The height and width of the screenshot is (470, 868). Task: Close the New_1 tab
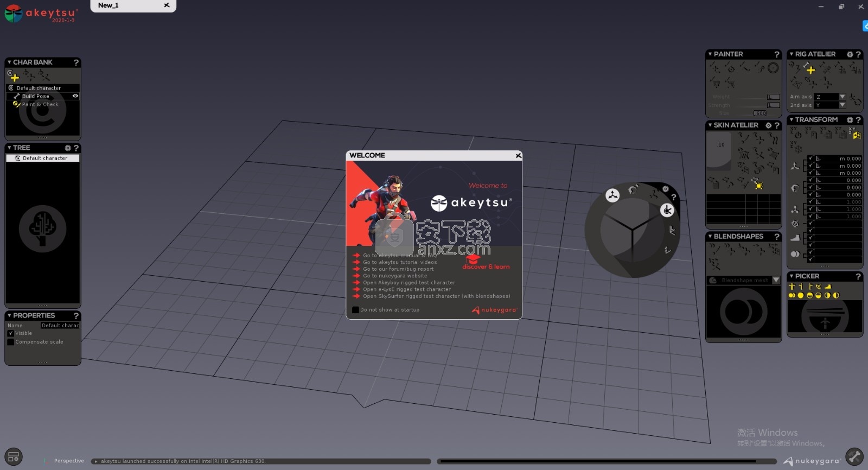coord(167,5)
